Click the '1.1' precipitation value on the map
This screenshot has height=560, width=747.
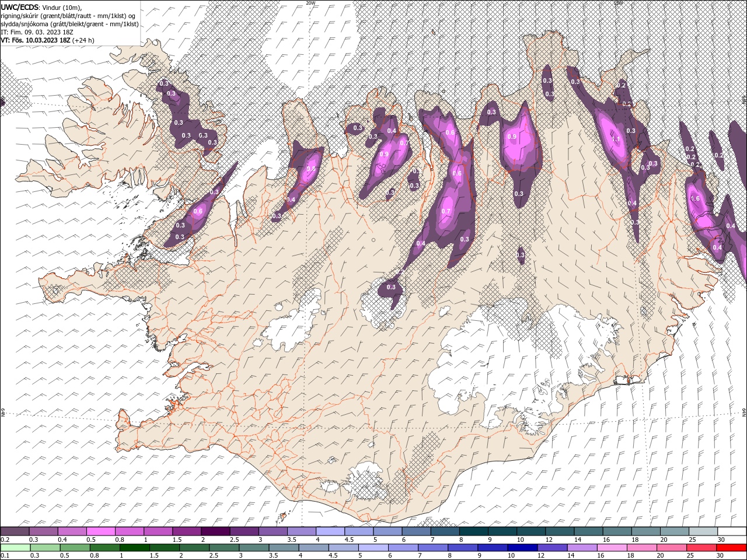click(x=615, y=139)
